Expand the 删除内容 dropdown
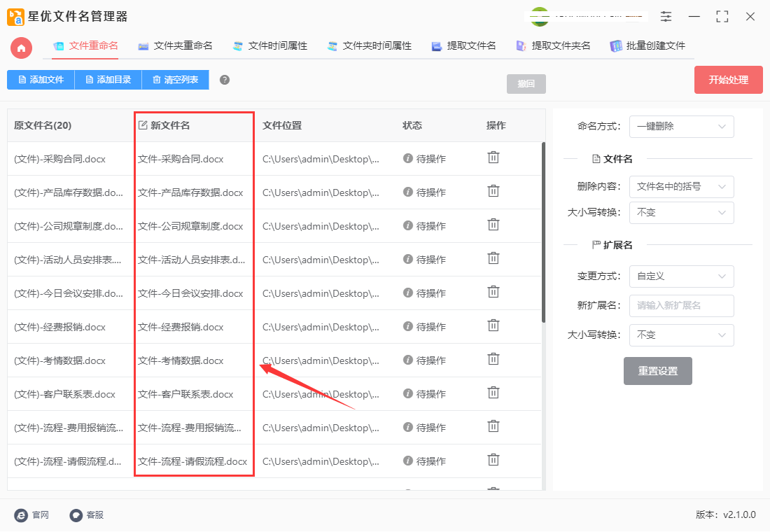This screenshot has height=532, width=770. point(681,187)
